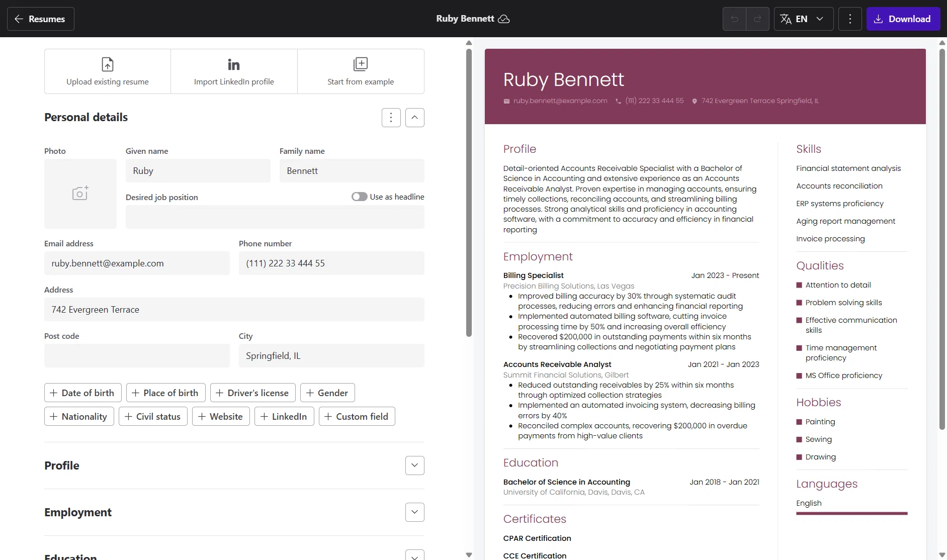Click the Family name field
The height and width of the screenshot is (560, 947).
[x=352, y=171]
